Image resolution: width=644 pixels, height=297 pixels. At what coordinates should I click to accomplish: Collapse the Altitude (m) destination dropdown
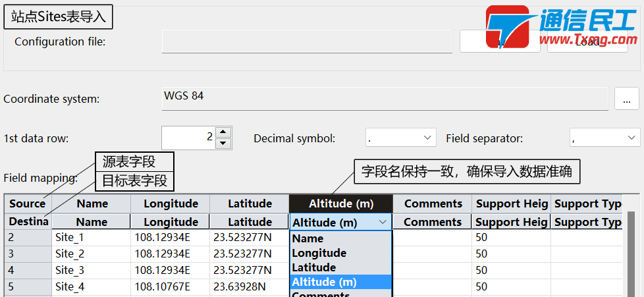tap(383, 223)
